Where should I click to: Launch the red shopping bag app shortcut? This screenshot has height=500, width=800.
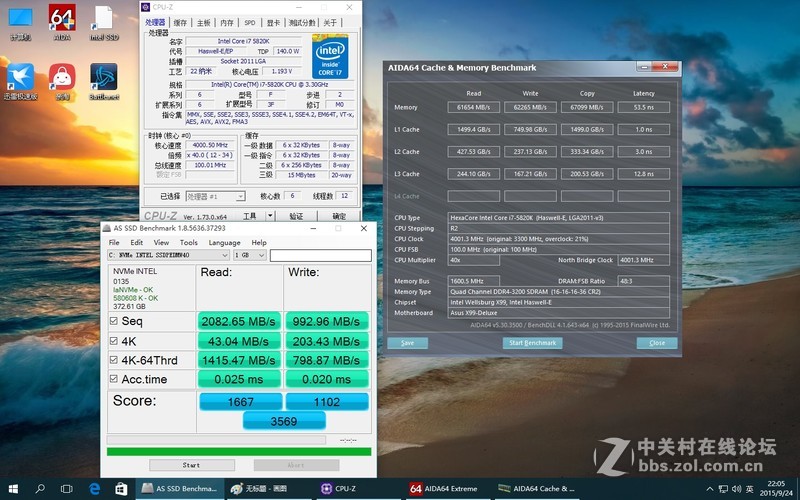click(x=62, y=81)
